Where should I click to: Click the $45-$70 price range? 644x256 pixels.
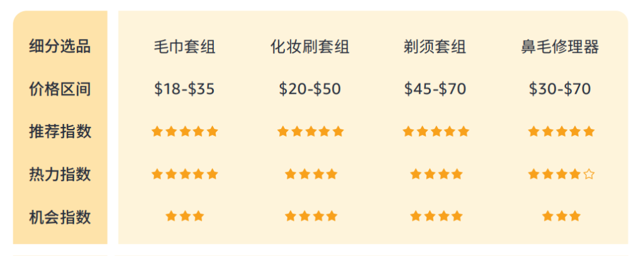435,89
